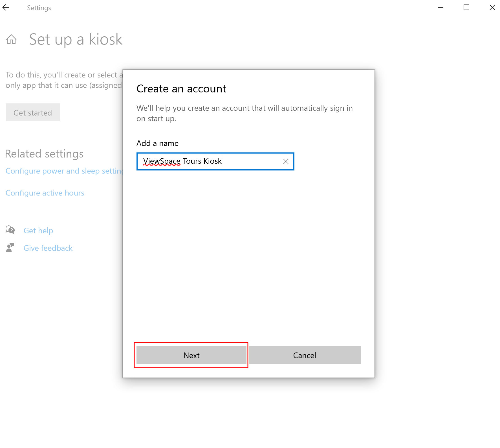This screenshot has width=500, height=448.
Task: Click the Give feedback person icon
Action: pos(10,248)
